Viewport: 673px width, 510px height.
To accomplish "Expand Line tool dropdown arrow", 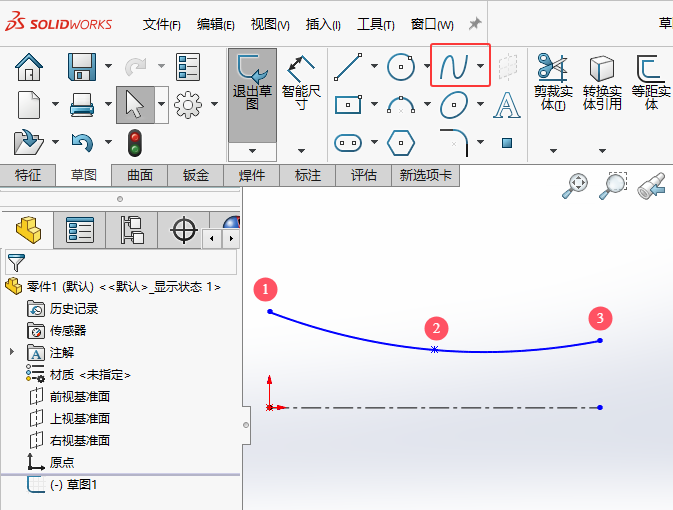I will coord(374,66).
